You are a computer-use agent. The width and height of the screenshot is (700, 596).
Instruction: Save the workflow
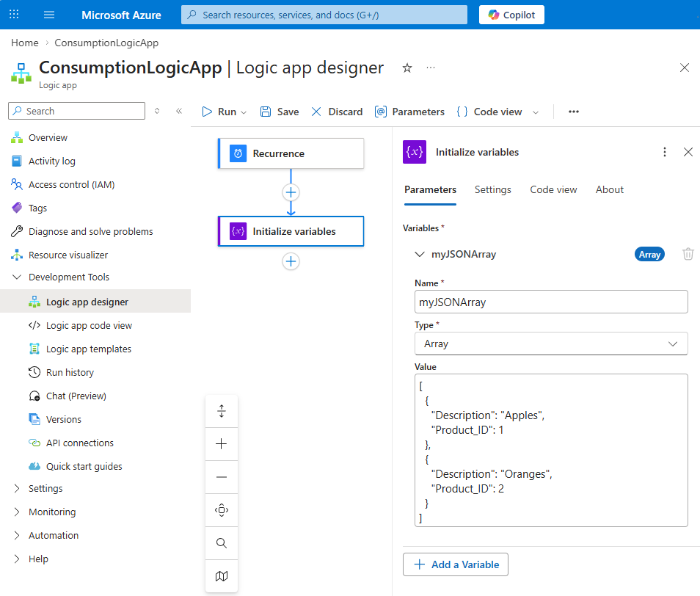(x=280, y=112)
